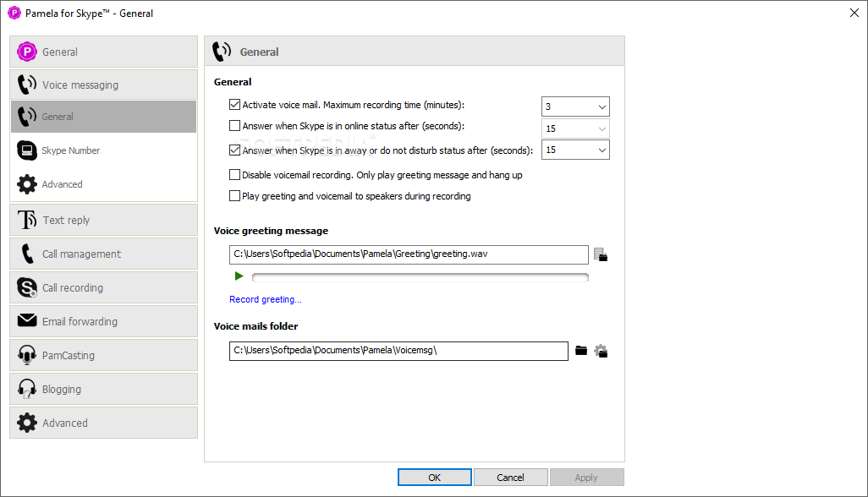Click the Apply button
868x497 pixels.
click(x=586, y=477)
